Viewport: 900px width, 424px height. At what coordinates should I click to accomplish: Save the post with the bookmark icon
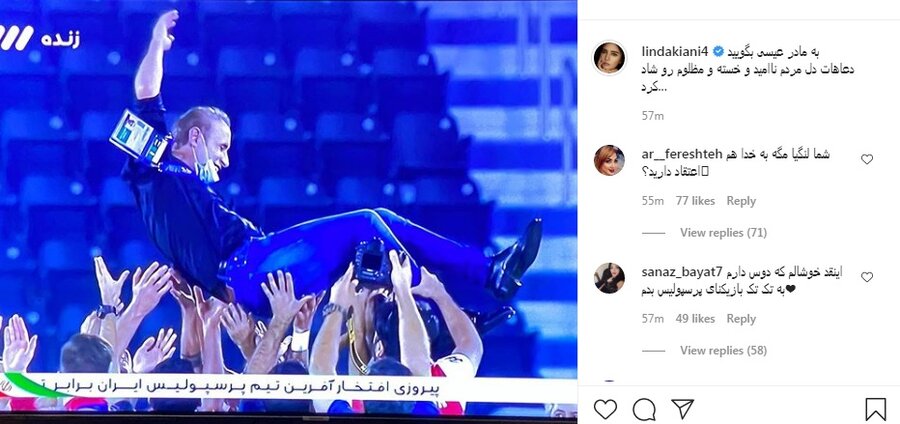[875, 410]
